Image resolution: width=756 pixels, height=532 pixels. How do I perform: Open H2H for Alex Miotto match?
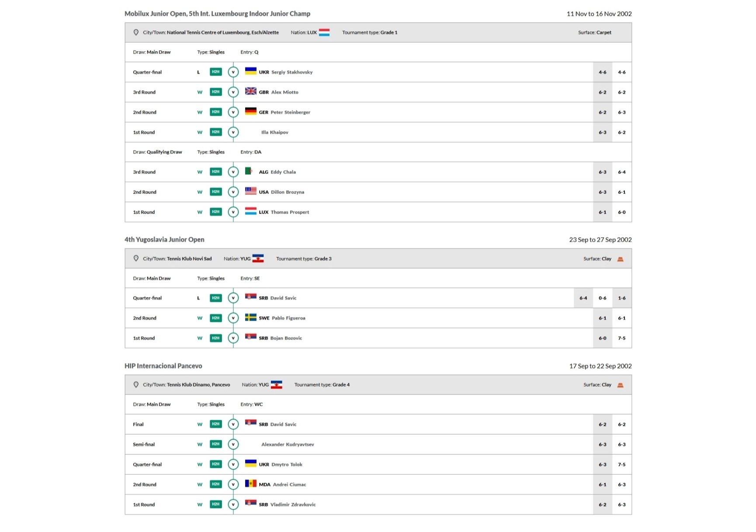click(215, 92)
